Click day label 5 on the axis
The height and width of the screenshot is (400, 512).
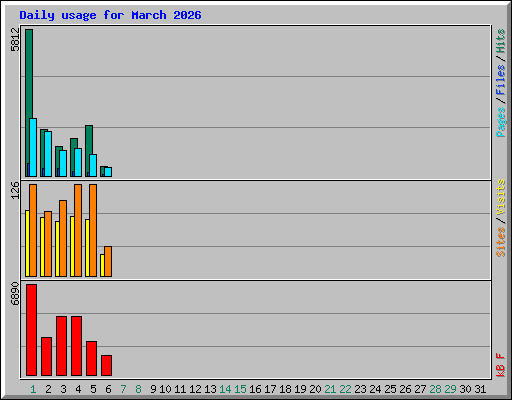click(x=93, y=389)
